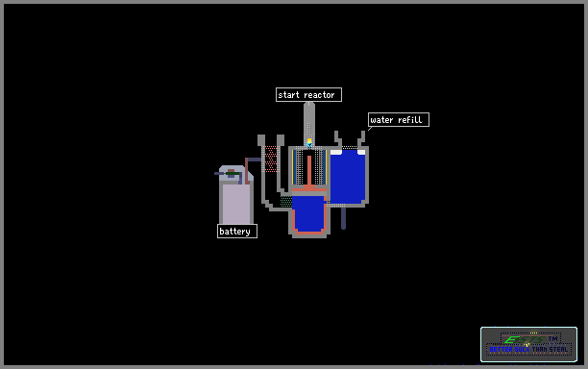Viewport: 588px width, 369px height.
Task: Click the lavender battery body
Action: point(236,203)
